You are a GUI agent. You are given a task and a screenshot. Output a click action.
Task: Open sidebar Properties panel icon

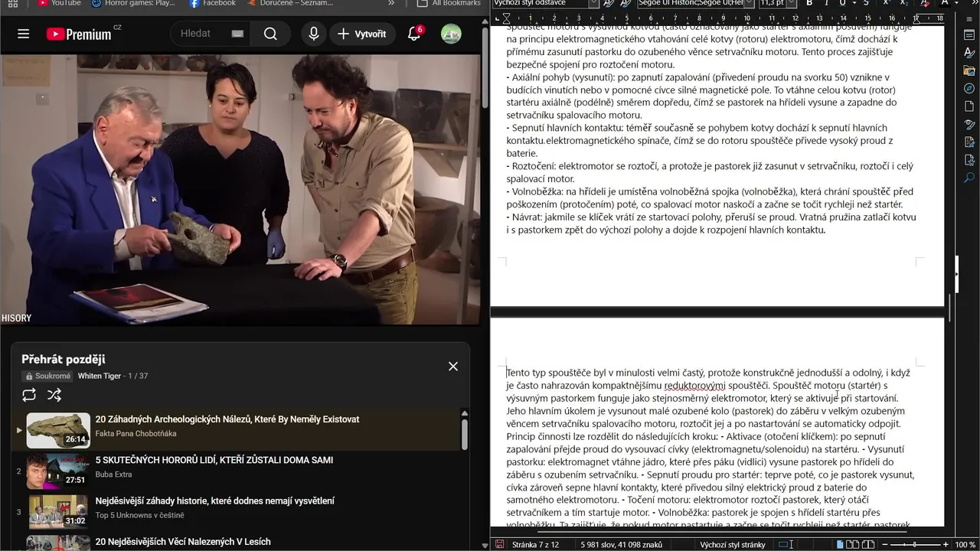pyautogui.click(x=969, y=34)
